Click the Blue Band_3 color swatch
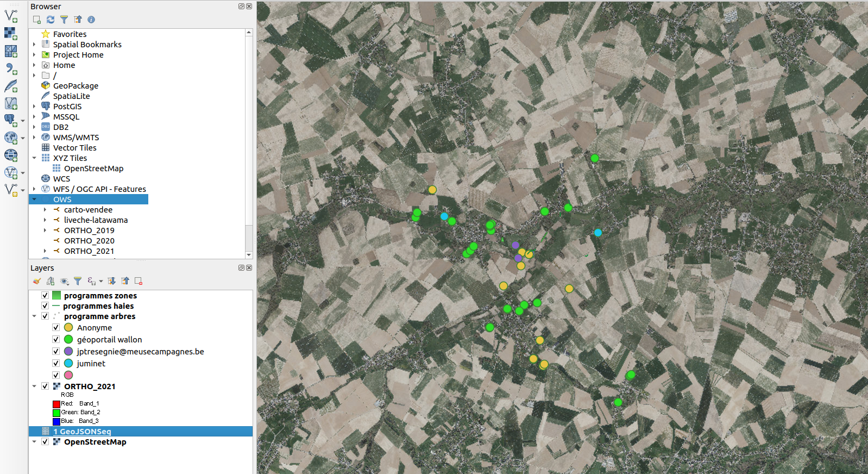Screen dimensions: 868x474 coord(56,421)
